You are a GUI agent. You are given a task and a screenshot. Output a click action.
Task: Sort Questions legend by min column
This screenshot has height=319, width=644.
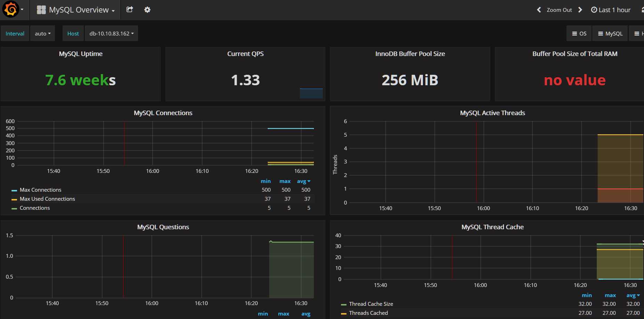(263, 313)
